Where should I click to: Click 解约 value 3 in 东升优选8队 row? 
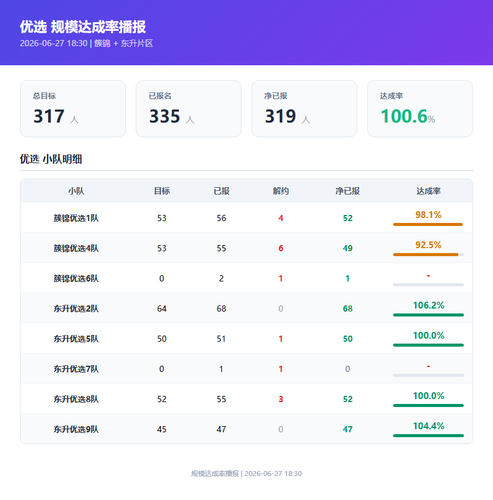coord(281,399)
